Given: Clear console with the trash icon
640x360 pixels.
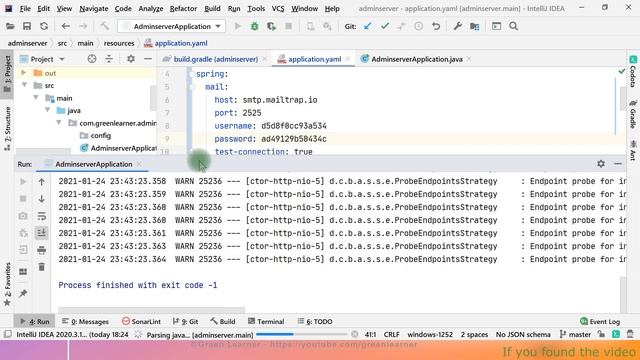Looking at the screenshot, I should click(42, 267).
